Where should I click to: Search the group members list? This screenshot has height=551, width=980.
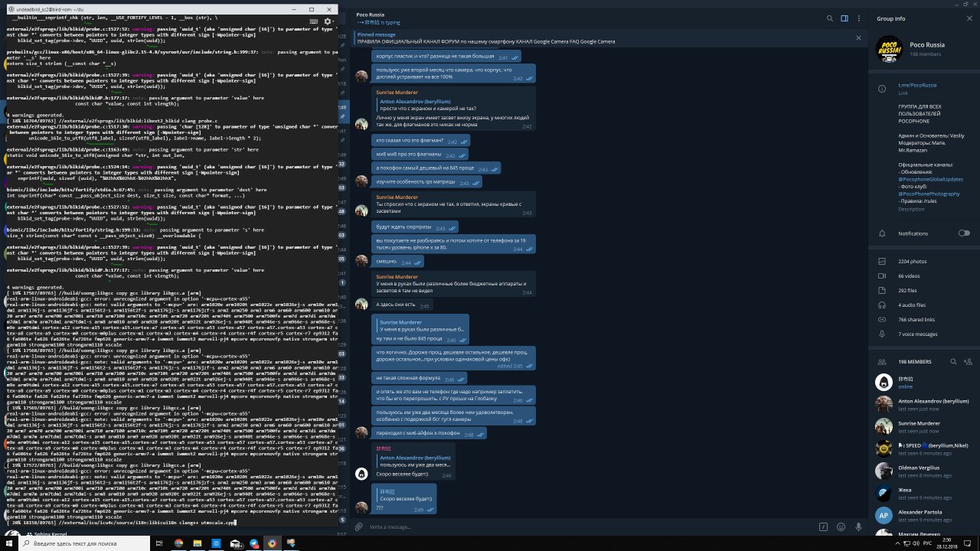(953, 361)
